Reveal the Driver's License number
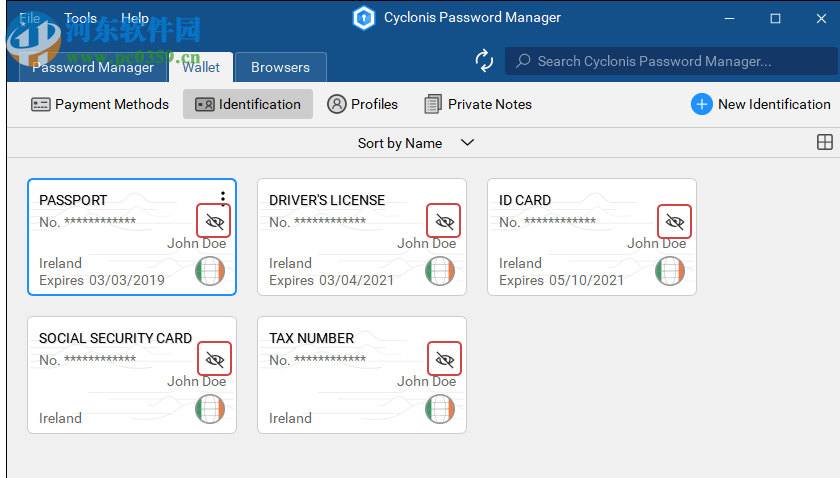This screenshot has width=840, height=478. coord(444,221)
